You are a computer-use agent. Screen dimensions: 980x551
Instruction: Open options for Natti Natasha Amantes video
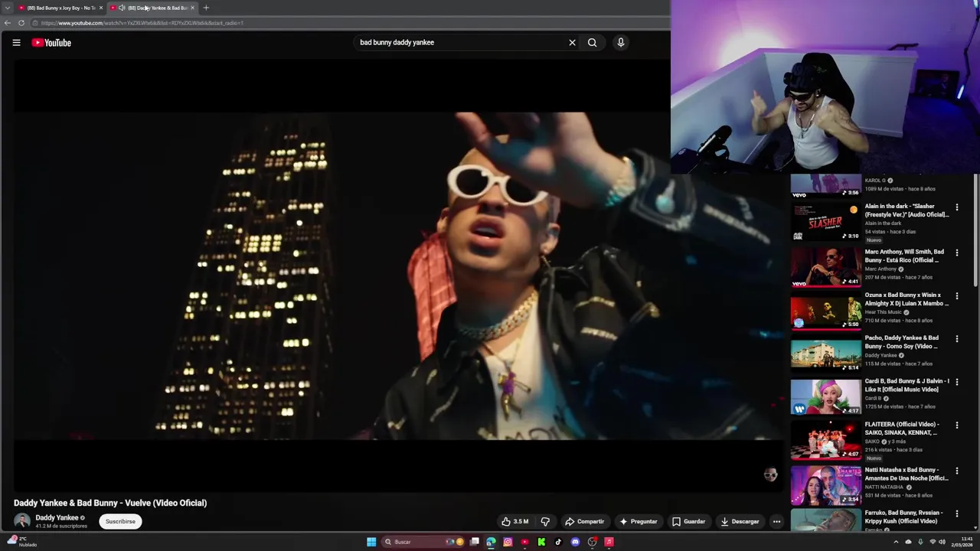[x=956, y=471]
